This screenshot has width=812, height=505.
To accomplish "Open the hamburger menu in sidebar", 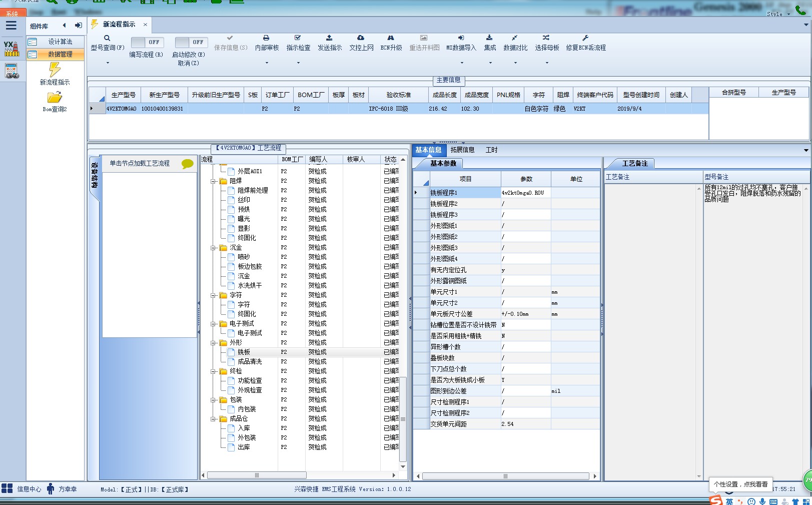I will coord(12,25).
